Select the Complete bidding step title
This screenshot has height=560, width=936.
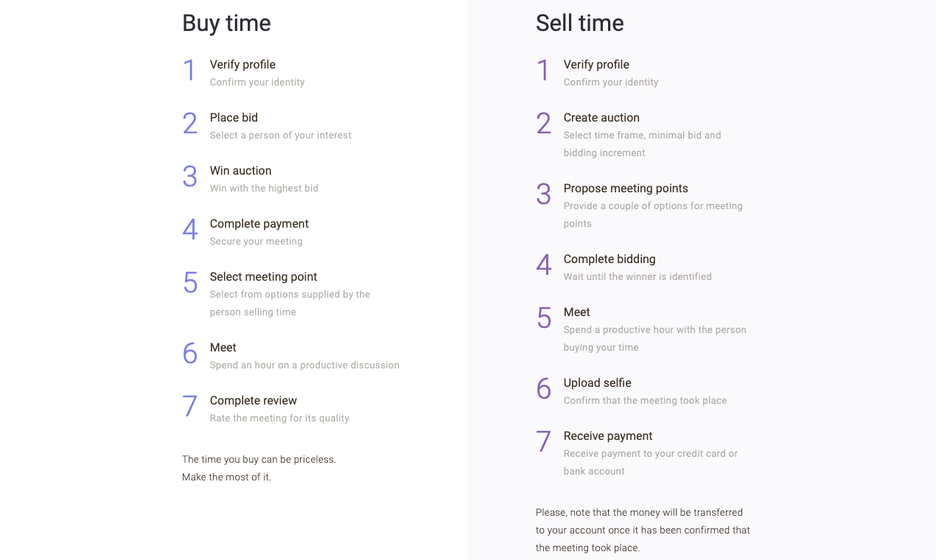(x=610, y=259)
